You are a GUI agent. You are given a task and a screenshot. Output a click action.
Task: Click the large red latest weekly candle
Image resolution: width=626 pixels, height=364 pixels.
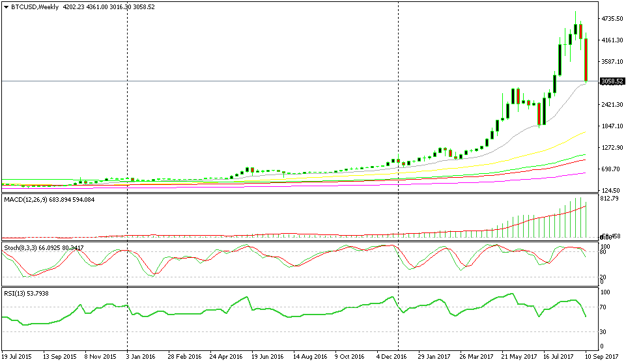(586, 59)
